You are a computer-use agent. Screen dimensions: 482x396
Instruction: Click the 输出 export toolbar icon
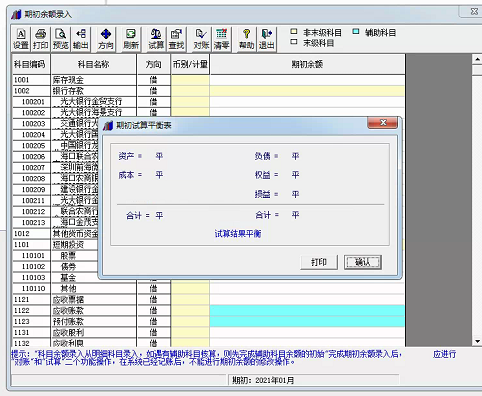tap(81, 39)
